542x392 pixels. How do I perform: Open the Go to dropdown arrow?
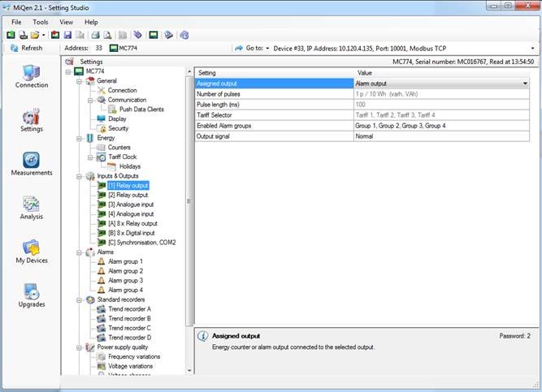[x=267, y=48]
